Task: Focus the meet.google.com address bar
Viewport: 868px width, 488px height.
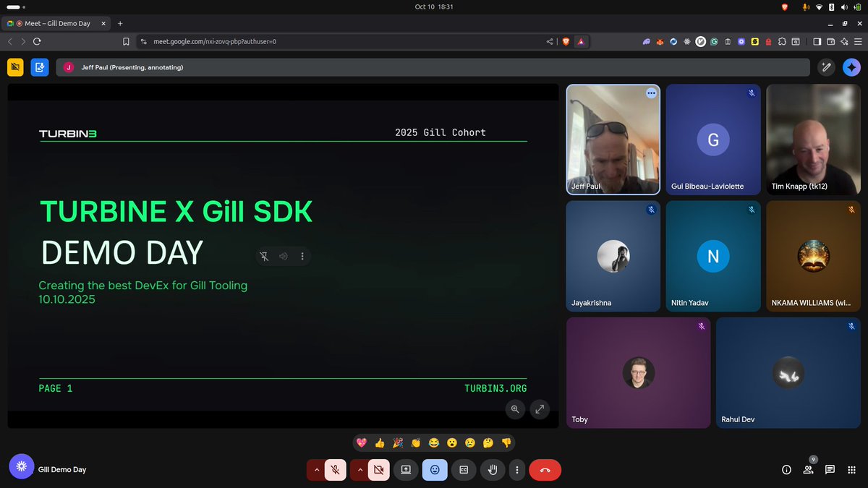Action: coord(340,42)
